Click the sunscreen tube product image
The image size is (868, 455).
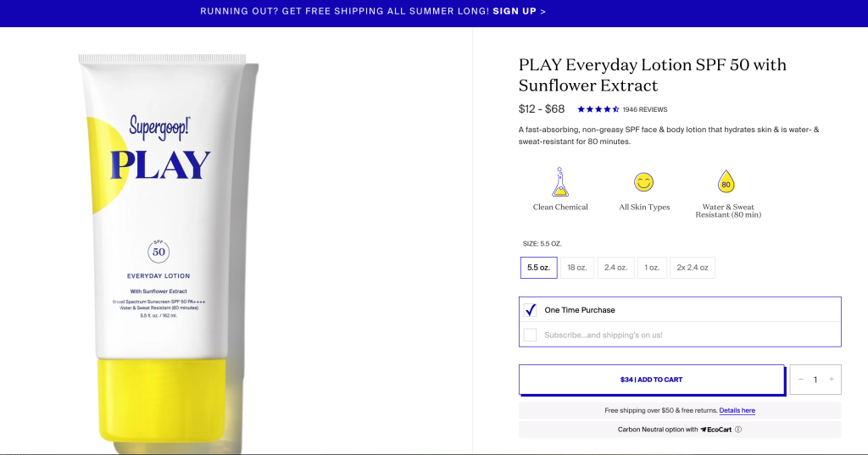[168, 248]
